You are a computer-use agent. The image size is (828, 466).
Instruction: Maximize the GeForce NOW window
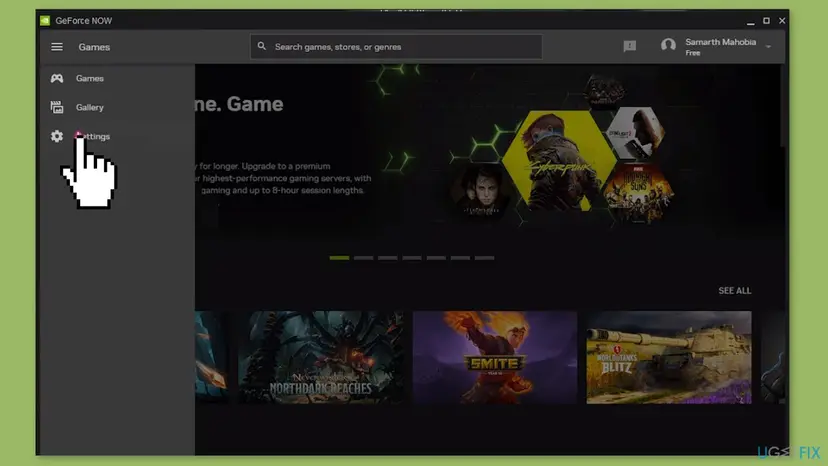click(766, 21)
